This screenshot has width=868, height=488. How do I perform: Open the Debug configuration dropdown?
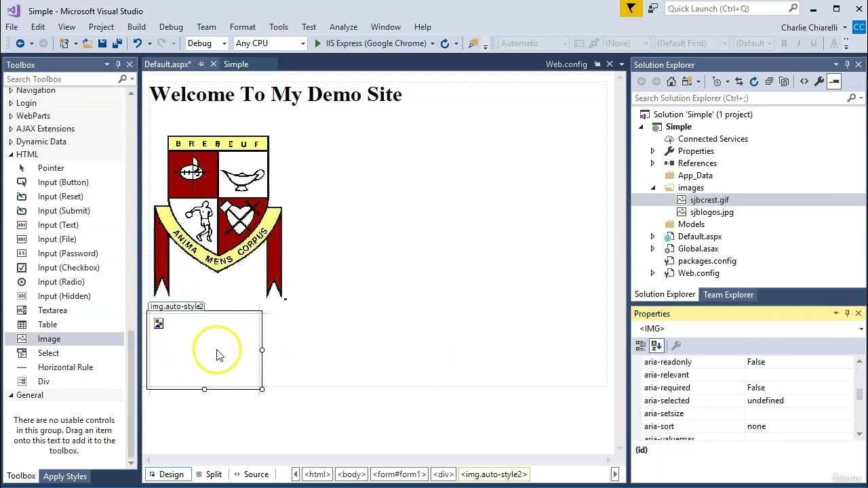pyautogui.click(x=224, y=43)
